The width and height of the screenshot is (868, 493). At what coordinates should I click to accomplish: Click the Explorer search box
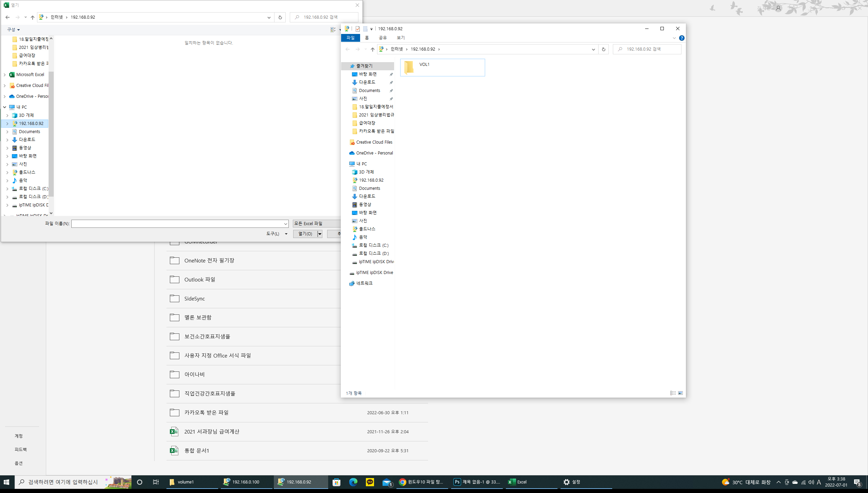coord(647,49)
